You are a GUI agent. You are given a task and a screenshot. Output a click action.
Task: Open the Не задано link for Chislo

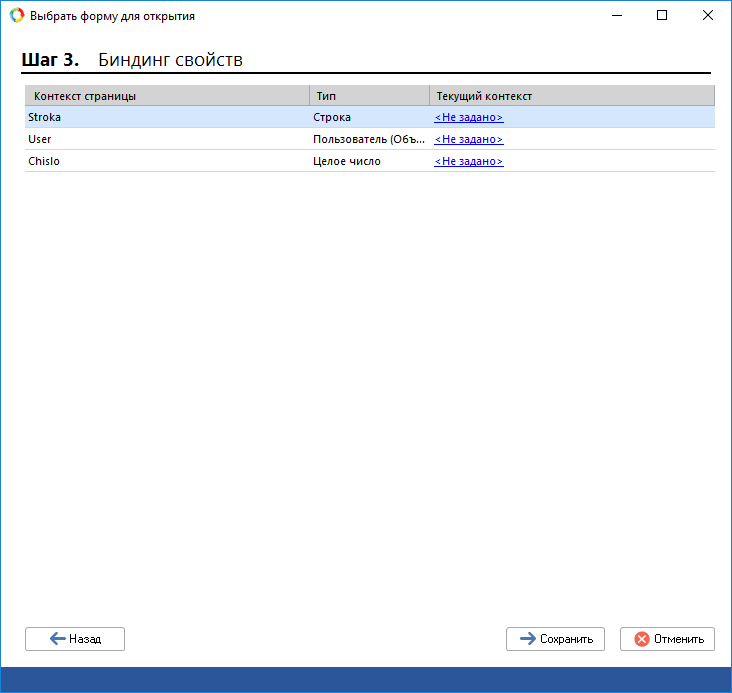468,161
